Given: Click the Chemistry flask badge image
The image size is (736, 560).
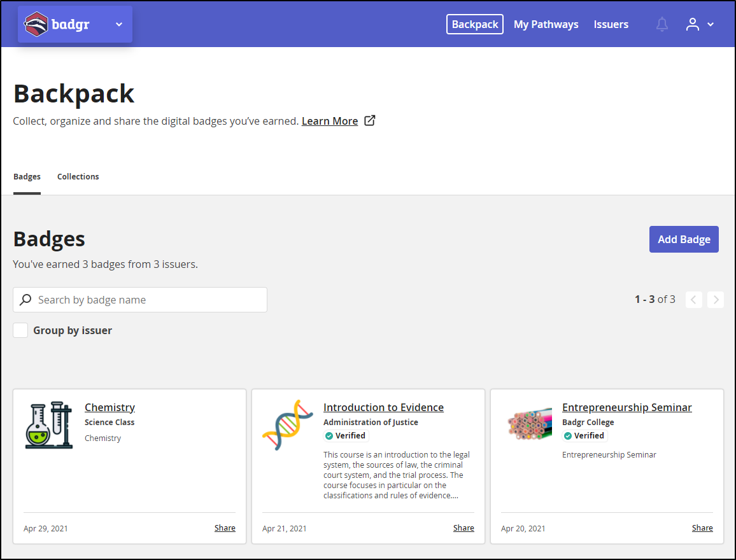Looking at the screenshot, I should click(x=49, y=425).
